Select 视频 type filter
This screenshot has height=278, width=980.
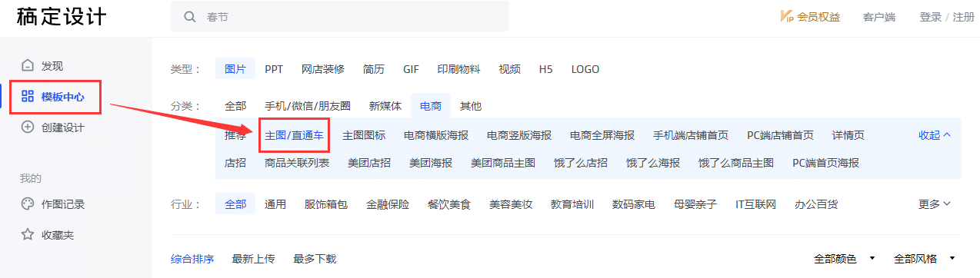(x=509, y=69)
